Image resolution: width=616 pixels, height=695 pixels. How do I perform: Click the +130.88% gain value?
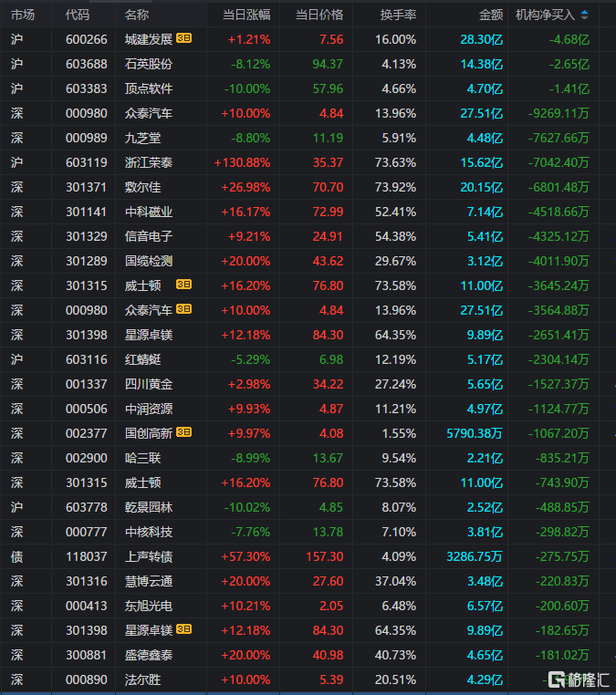click(242, 162)
